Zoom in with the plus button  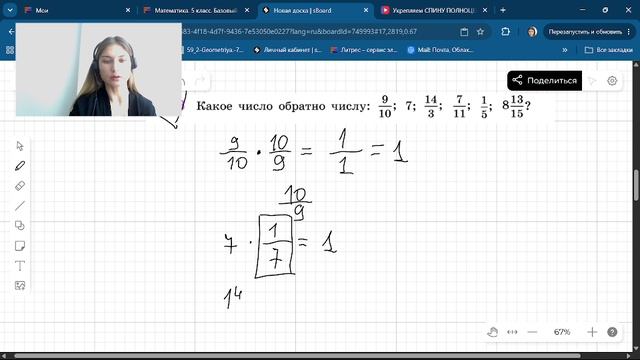pyautogui.click(x=592, y=332)
